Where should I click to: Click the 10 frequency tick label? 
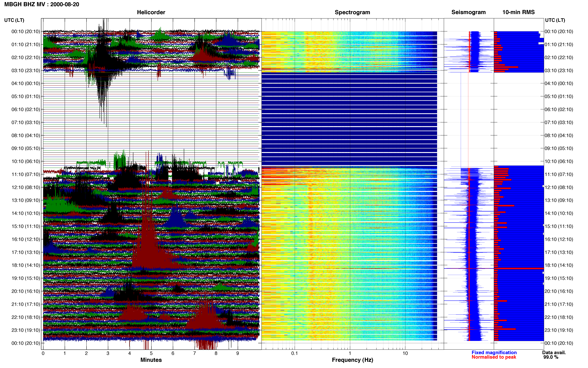coord(405,353)
